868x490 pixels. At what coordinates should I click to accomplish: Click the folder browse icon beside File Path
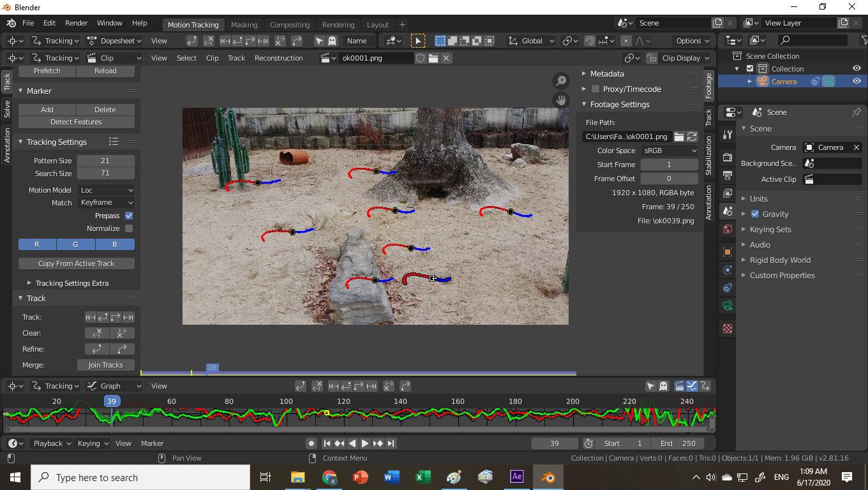(679, 137)
